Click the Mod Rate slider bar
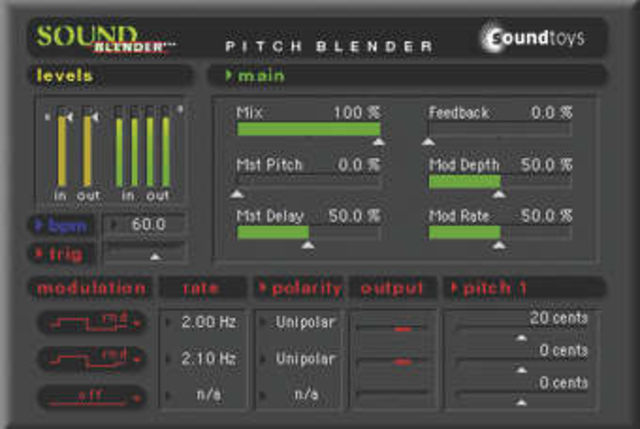This screenshot has width=640, height=429. 500,232
